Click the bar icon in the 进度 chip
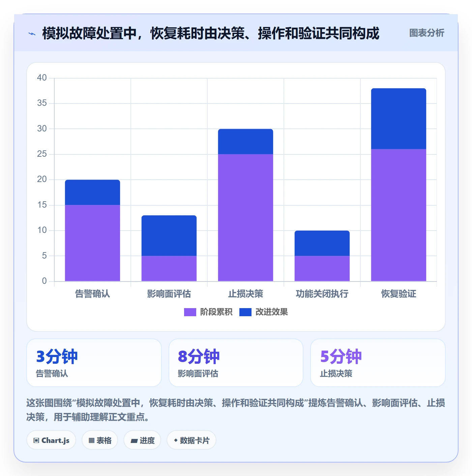The image size is (472, 476). click(x=134, y=441)
